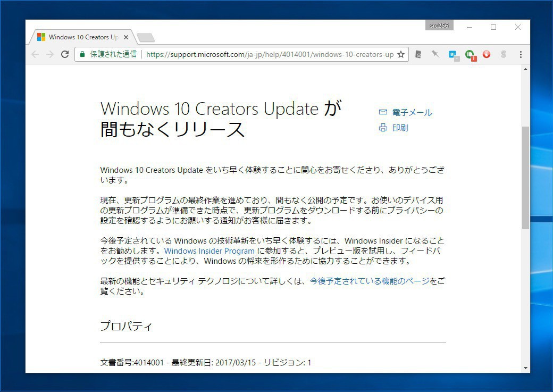Reload the current page
The image size is (553, 392).
click(x=65, y=54)
